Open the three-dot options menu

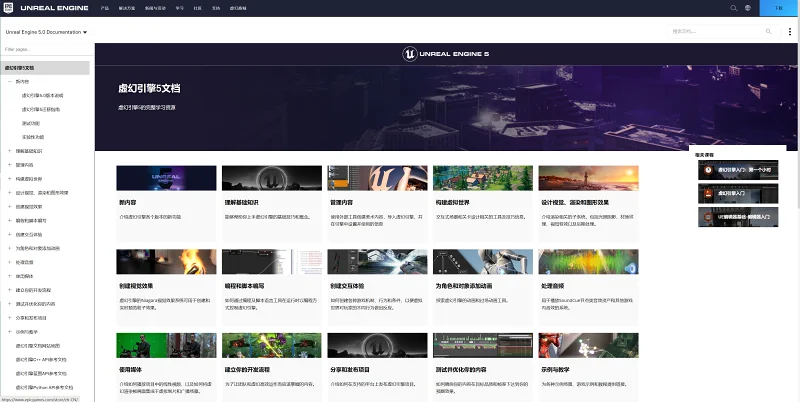click(790, 32)
